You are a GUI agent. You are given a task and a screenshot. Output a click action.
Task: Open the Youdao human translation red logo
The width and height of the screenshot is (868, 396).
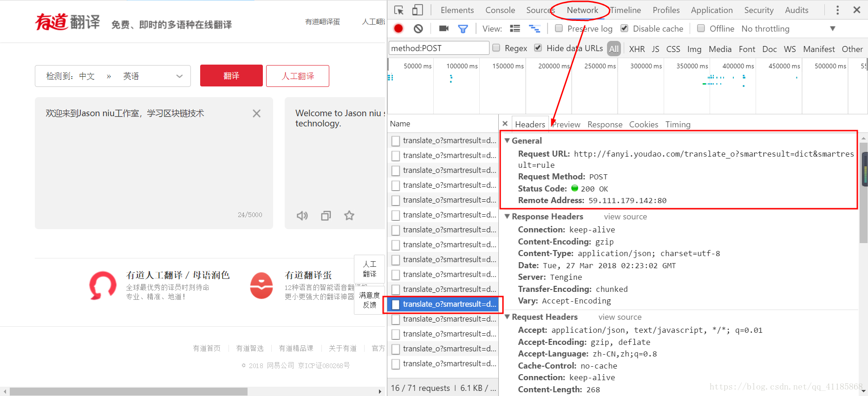coord(103,285)
